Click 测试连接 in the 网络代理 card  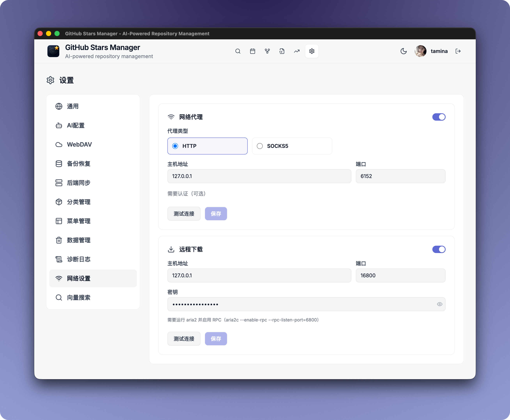(x=184, y=214)
